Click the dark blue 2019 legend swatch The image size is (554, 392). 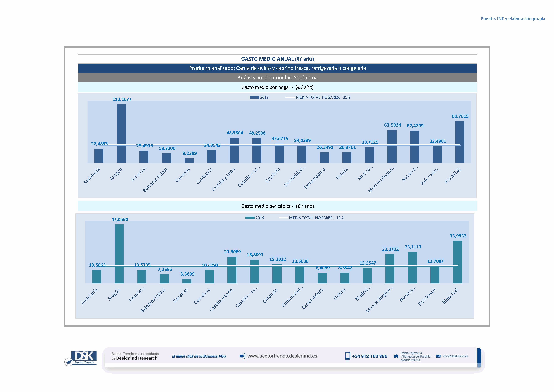[254, 97]
